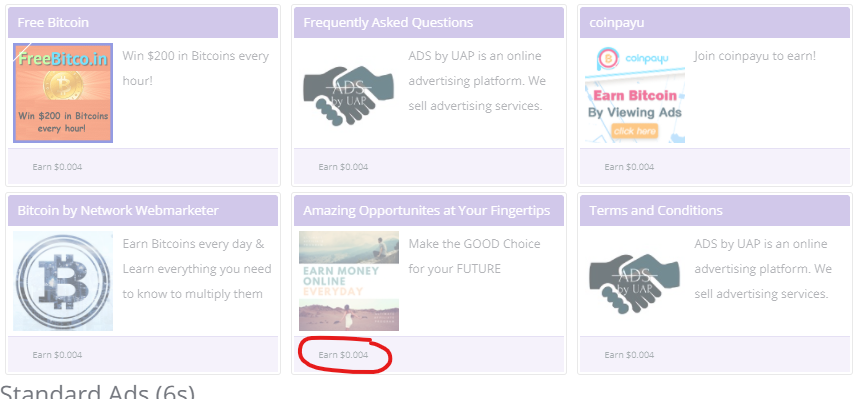863x399 pixels.
Task: Click the red-circled Earn $0.004 label
Action: pyautogui.click(x=343, y=355)
